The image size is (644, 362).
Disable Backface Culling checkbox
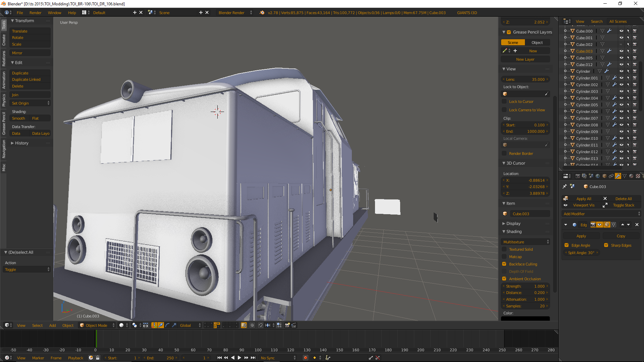(504, 264)
